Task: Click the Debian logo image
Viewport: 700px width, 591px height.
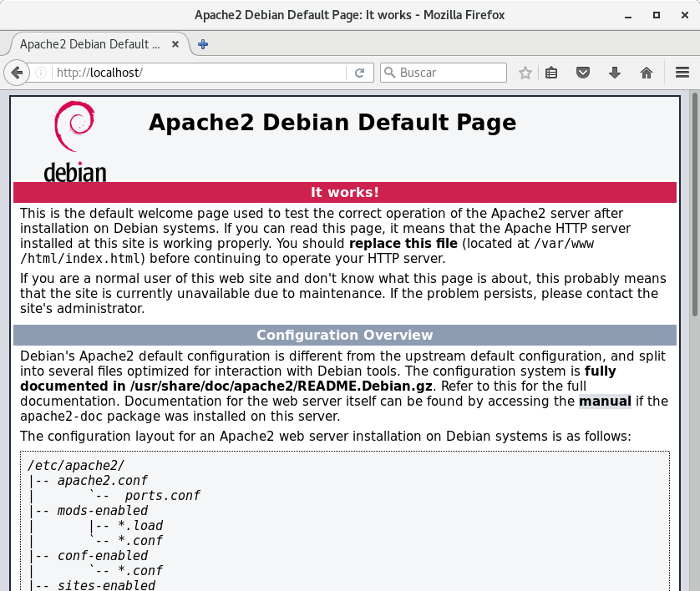Action: click(75, 140)
